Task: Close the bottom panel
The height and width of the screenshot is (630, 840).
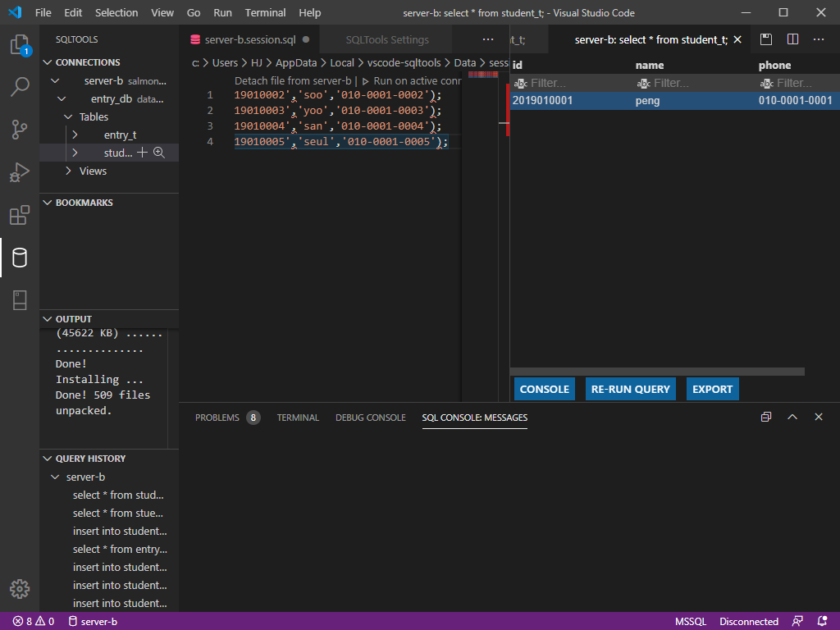Action: click(x=819, y=417)
